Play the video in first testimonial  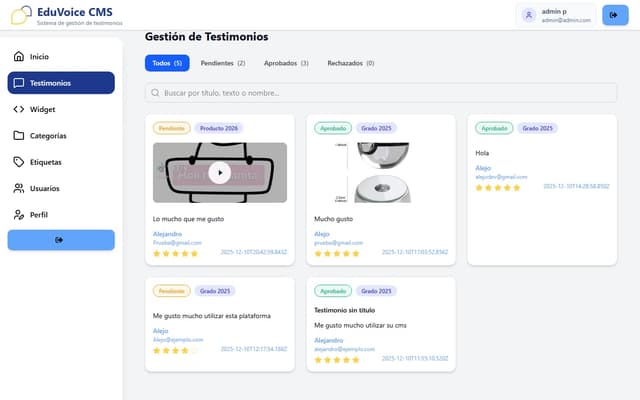[220, 172]
